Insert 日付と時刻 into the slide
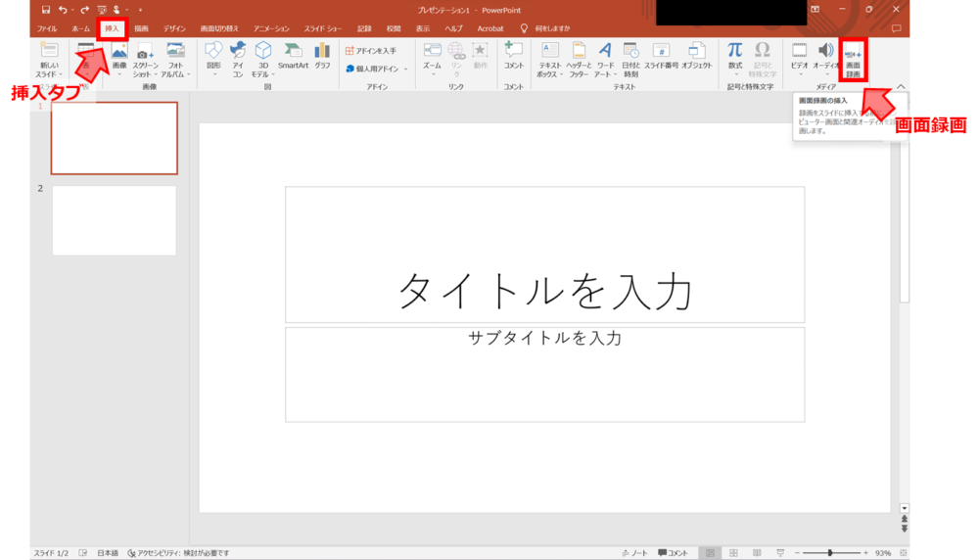Viewport: 979px width, 560px height. [x=630, y=60]
